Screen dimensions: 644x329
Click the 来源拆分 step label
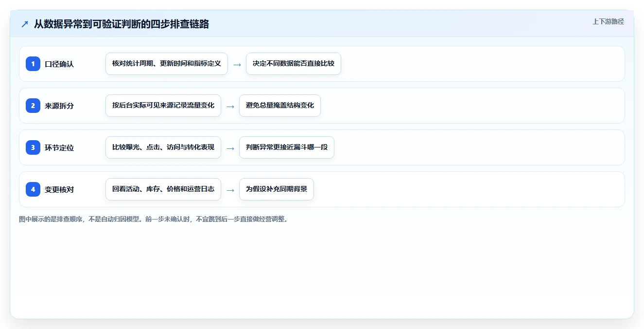pos(59,106)
